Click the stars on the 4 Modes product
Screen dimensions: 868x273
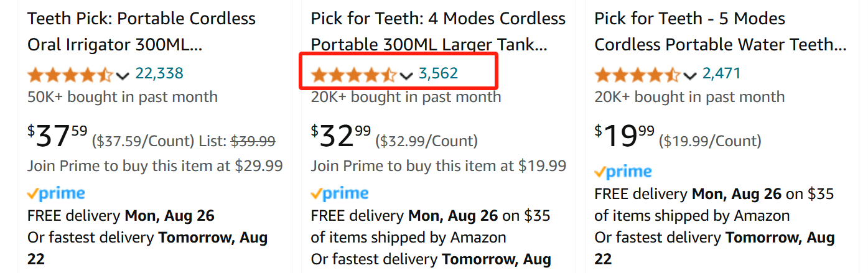point(353,75)
